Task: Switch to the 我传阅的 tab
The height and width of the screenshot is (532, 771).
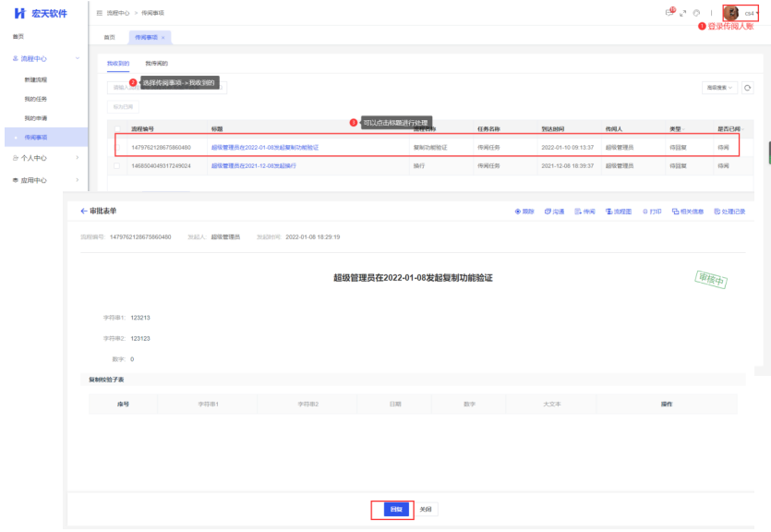Action: [x=157, y=63]
